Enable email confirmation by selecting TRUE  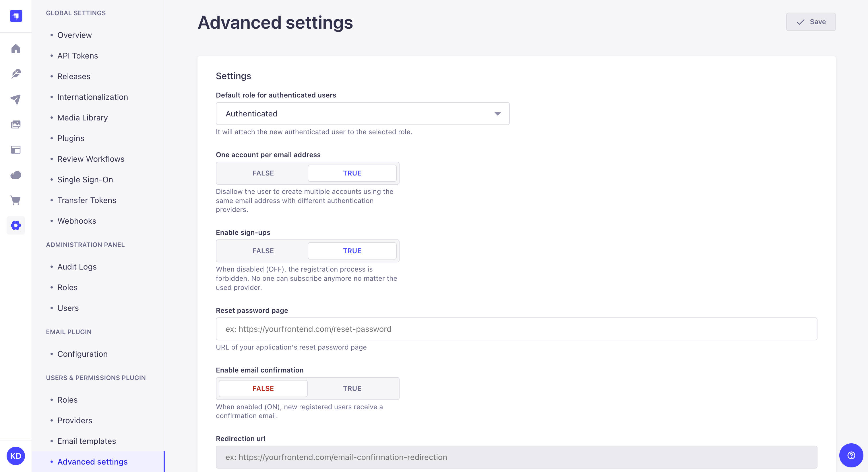point(352,389)
